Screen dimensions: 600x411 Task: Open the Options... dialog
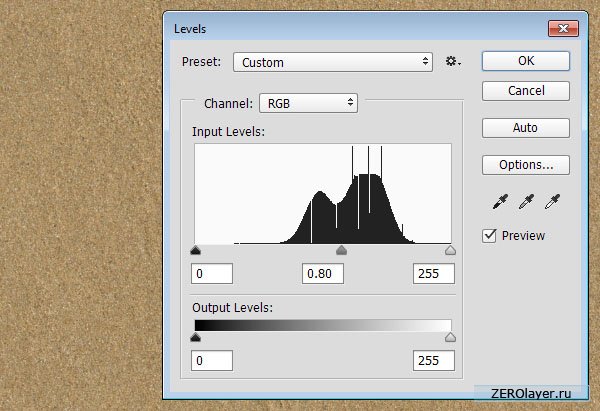pos(526,165)
